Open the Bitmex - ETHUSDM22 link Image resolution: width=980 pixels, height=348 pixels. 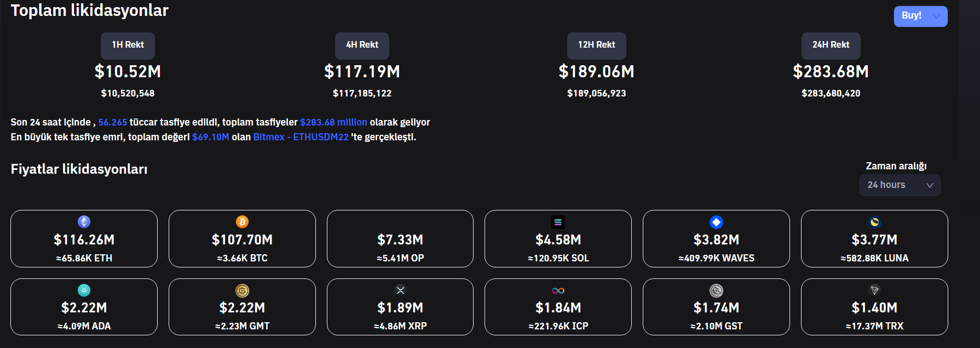click(301, 137)
